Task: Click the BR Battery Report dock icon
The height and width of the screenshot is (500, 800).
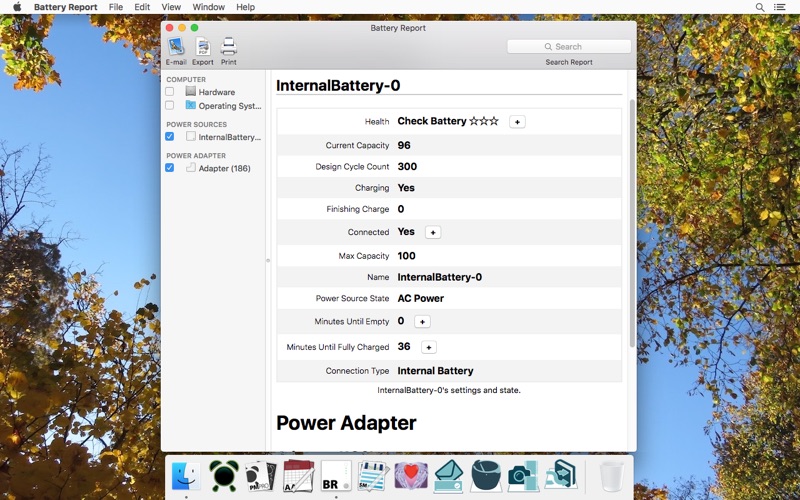Action: tap(336, 476)
